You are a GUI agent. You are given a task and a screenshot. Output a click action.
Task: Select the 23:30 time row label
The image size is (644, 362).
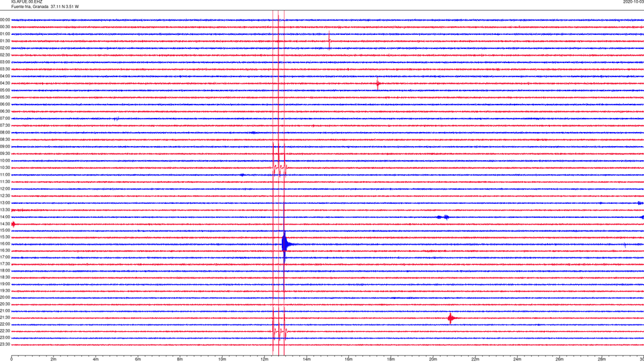coord(5,345)
